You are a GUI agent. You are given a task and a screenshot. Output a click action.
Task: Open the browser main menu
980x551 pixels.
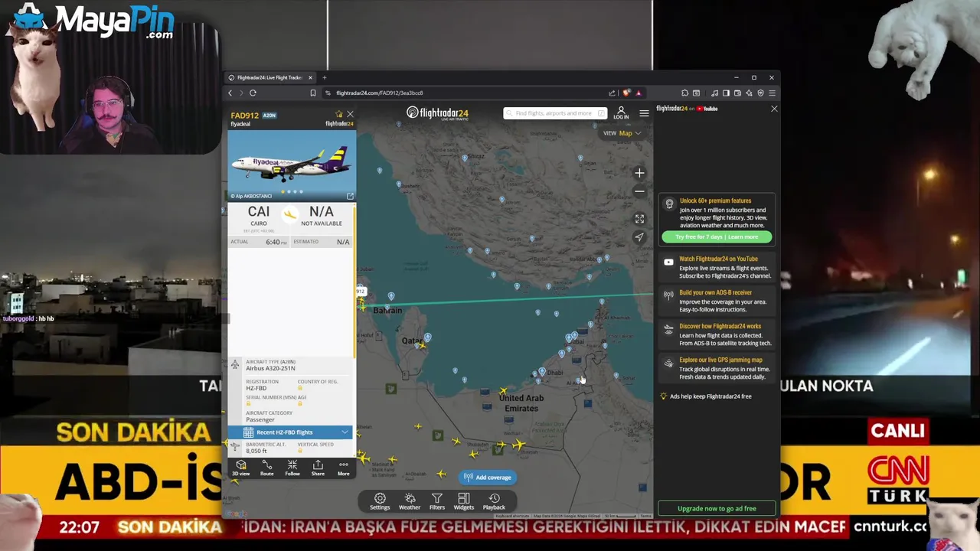(x=772, y=93)
